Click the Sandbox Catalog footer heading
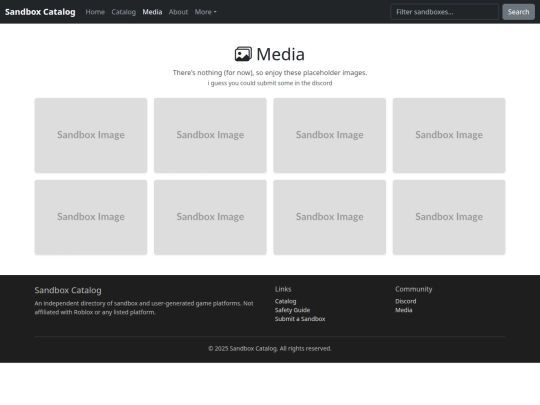Image resolution: width=540 pixels, height=405 pixels. (x=68, y=290)
